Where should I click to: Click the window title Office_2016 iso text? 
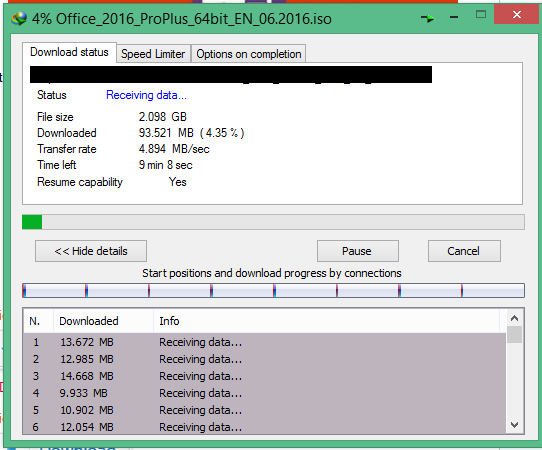[181, 19]
